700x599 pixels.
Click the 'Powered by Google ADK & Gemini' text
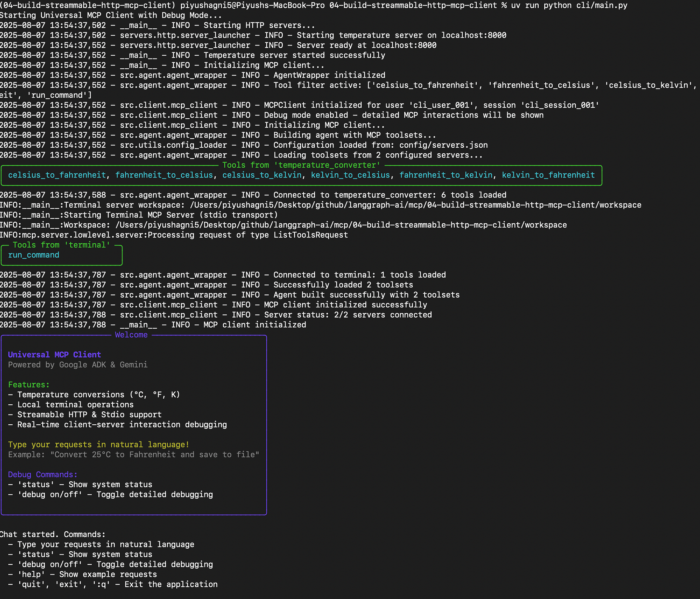(78, 365)
